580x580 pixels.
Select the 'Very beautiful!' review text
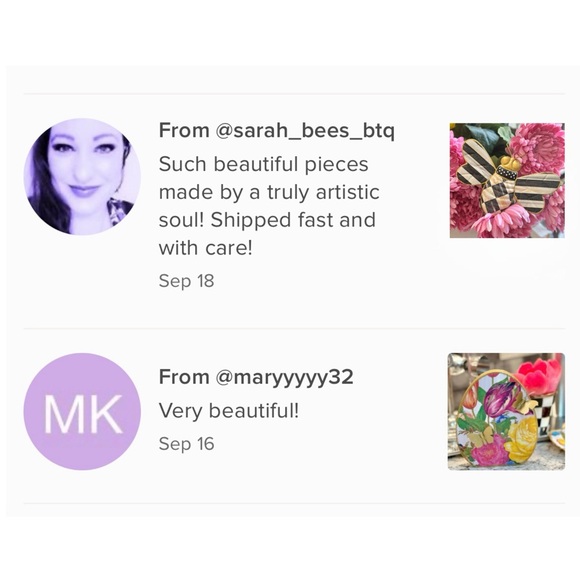coord(229,411)
